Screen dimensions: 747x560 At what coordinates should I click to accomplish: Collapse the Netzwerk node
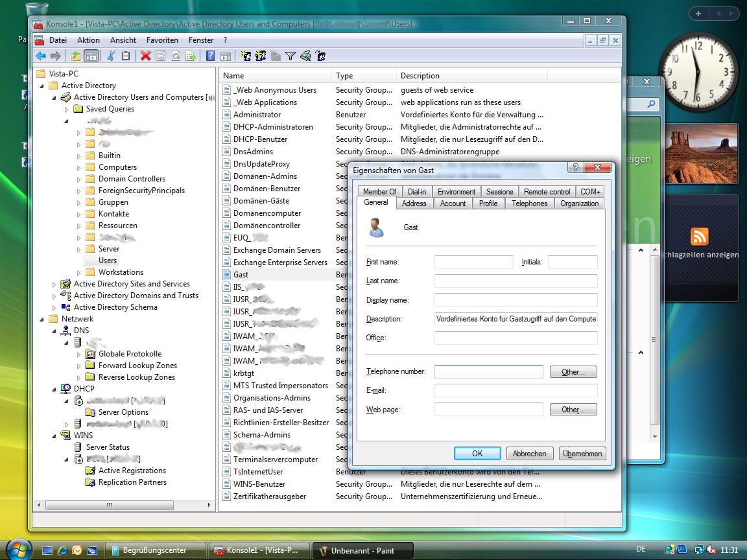tap(41, 319)
